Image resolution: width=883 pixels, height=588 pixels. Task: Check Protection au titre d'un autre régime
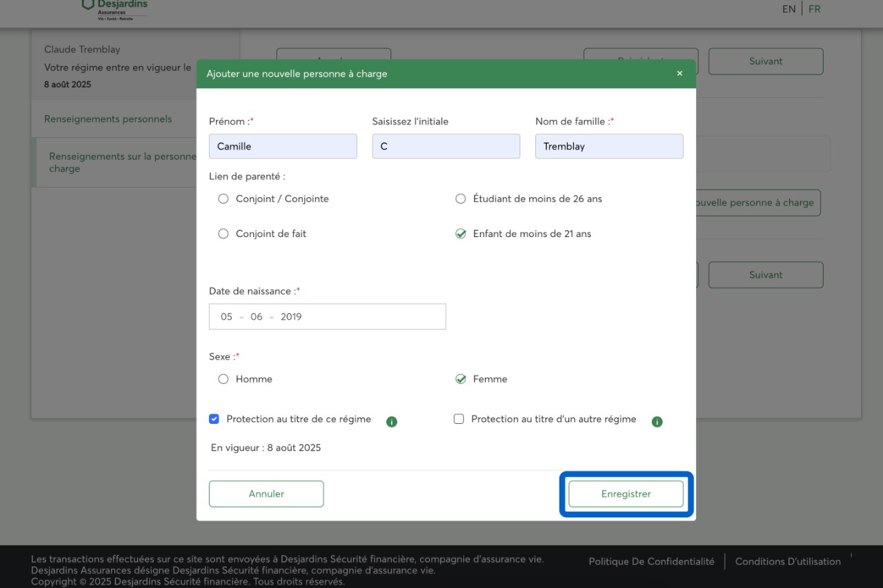tap(459, 419)
